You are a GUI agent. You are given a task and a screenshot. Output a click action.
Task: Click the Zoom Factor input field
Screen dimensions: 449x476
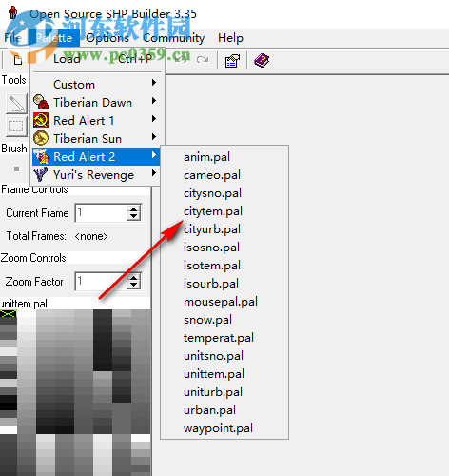tap(101, 281)
